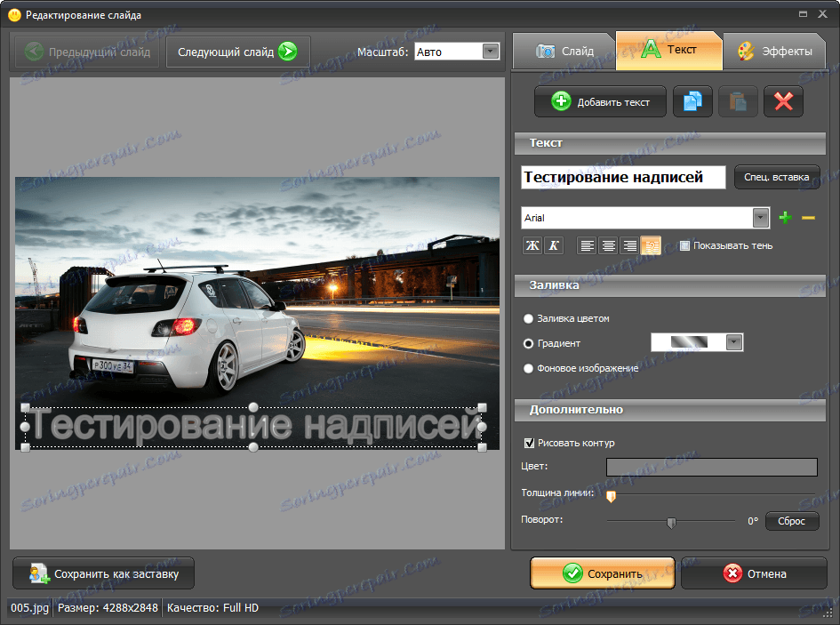Uncheck the Рисовать контур checkbox
The width and height of the screenshot is (840, 625).
[529, 443]
